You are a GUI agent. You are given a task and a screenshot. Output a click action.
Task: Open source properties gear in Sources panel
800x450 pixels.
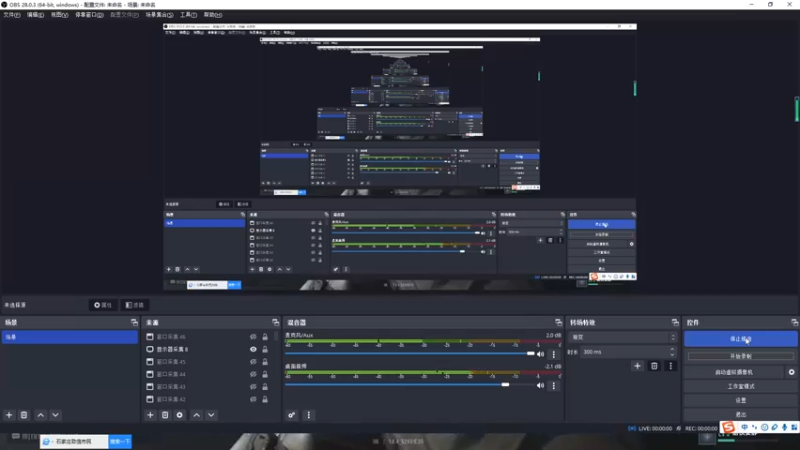pyautogui.click(x=180, y=415)
